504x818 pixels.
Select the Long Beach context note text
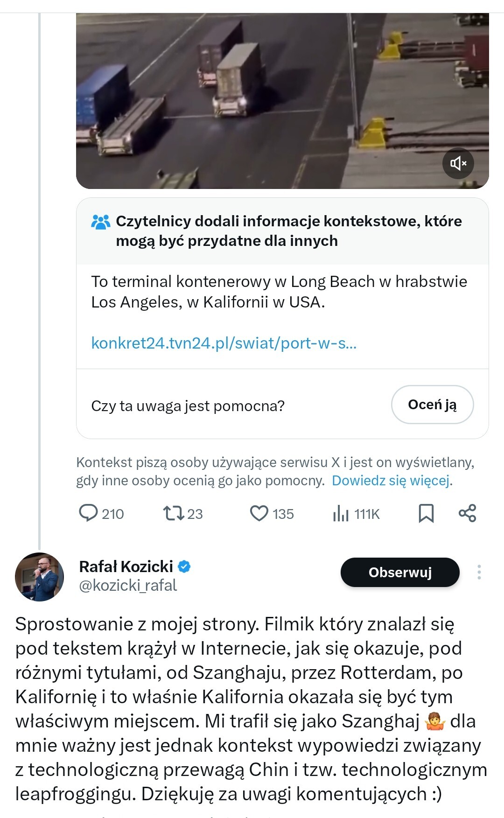pos(279,292)
